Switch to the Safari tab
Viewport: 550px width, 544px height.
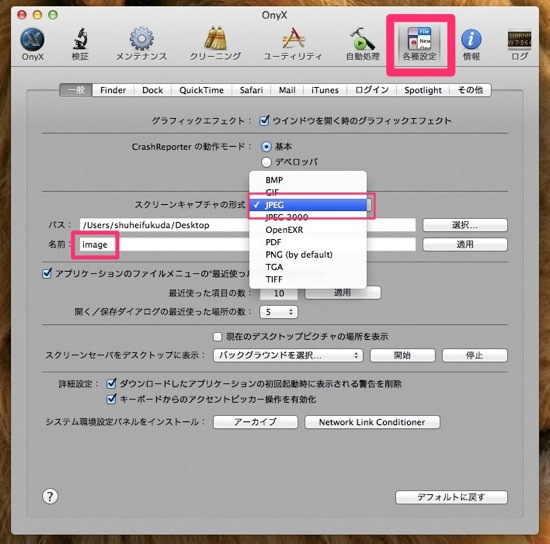(x=251, y=90)
